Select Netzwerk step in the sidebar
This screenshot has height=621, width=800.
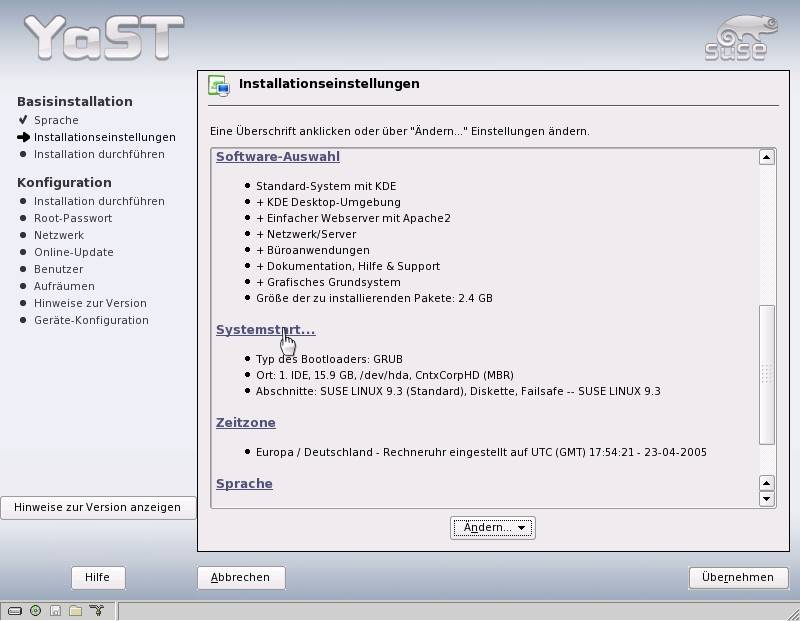59,235
